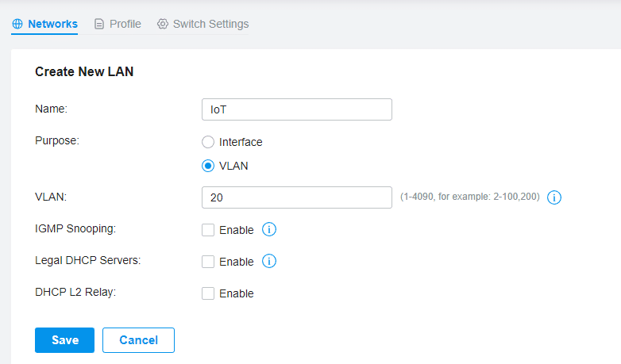
Task: Enable the Legal DHCP Servers checkbox
Action: [x=208, y=262]
